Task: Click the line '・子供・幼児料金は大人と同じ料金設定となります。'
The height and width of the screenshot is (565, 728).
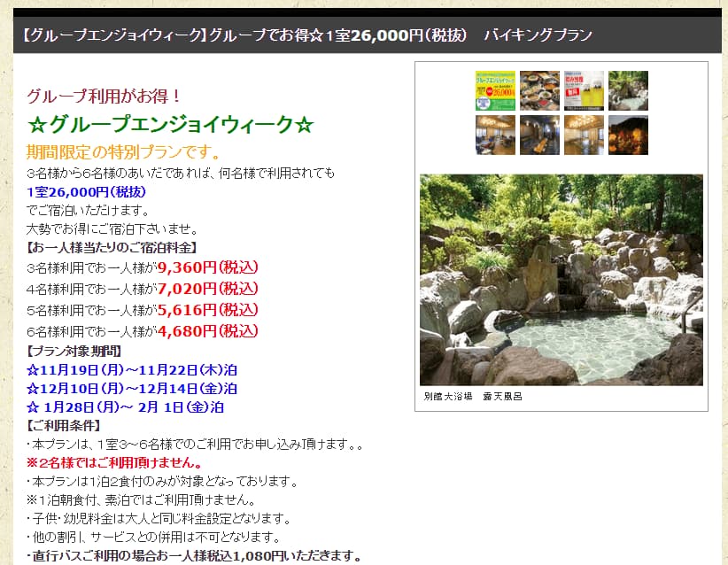Action: [x=159, y=519]
